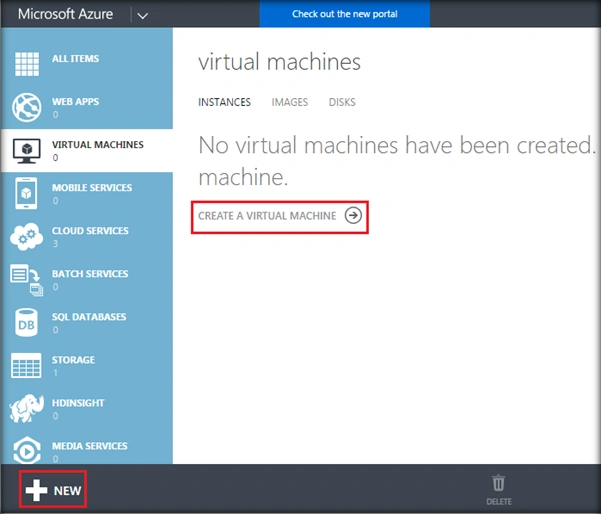The height and width of the screenshot is (514, 601).
Task: Click the plus icon beside NEW
Action: (x=36, y=490)
